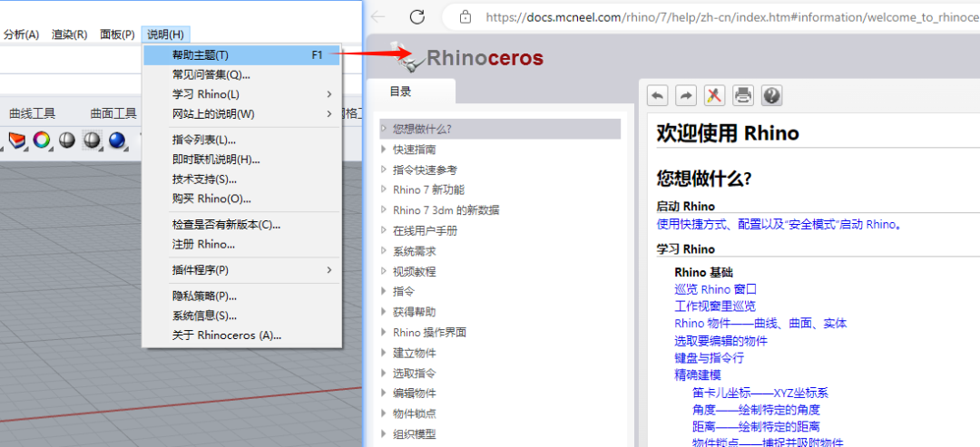The width and height of the screenshot is (980, 447).
Task: Open Rhino 物件——曲线、曲面、实体 link
Action: coord(760,324)
